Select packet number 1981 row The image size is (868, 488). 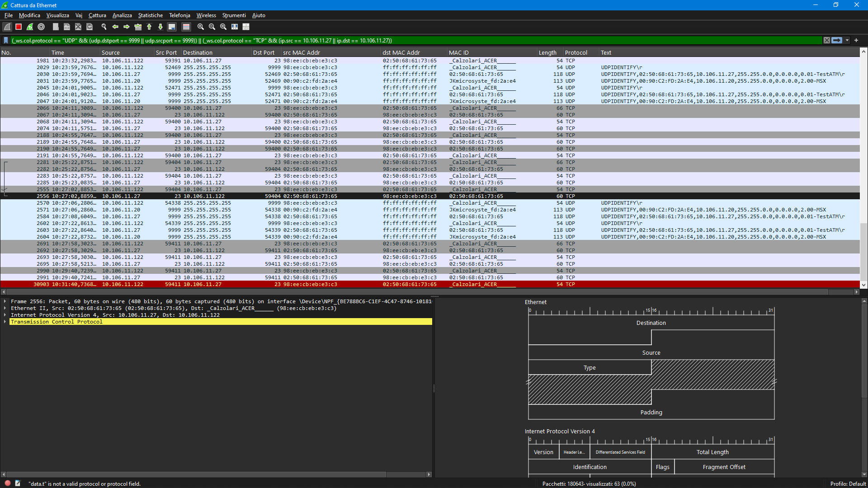point(429,61)
